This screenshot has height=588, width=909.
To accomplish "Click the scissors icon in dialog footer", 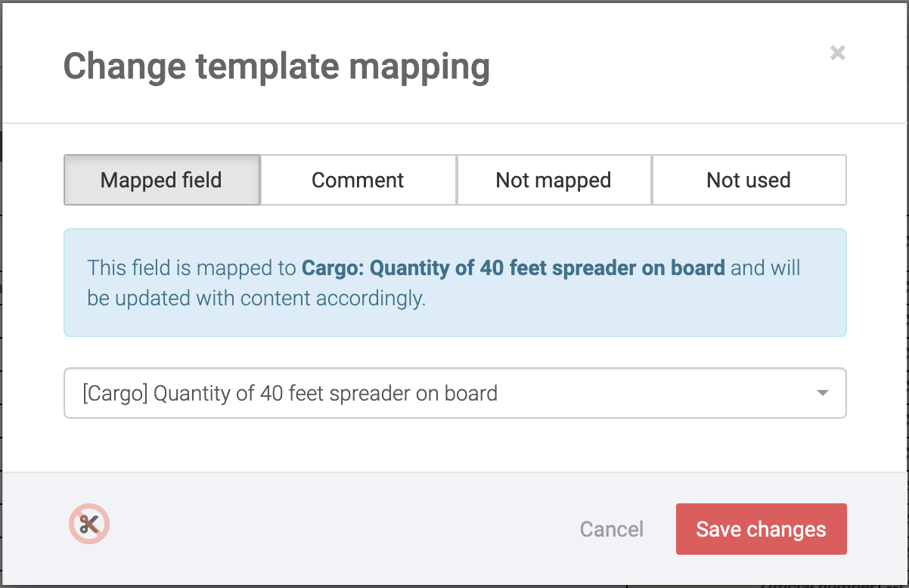I will 89,524.
